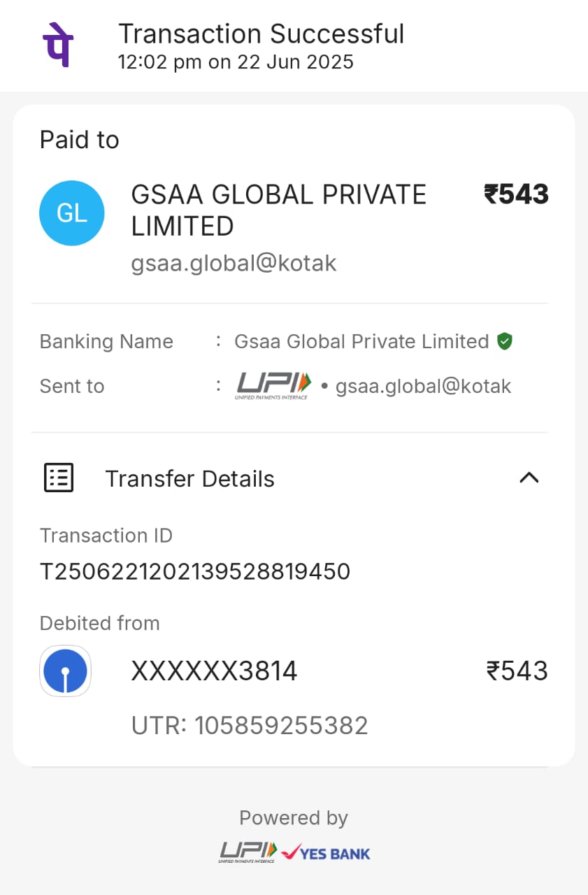Tap the UPI logo under Powered by
588x895 pixels.
(x=248, y=852)
